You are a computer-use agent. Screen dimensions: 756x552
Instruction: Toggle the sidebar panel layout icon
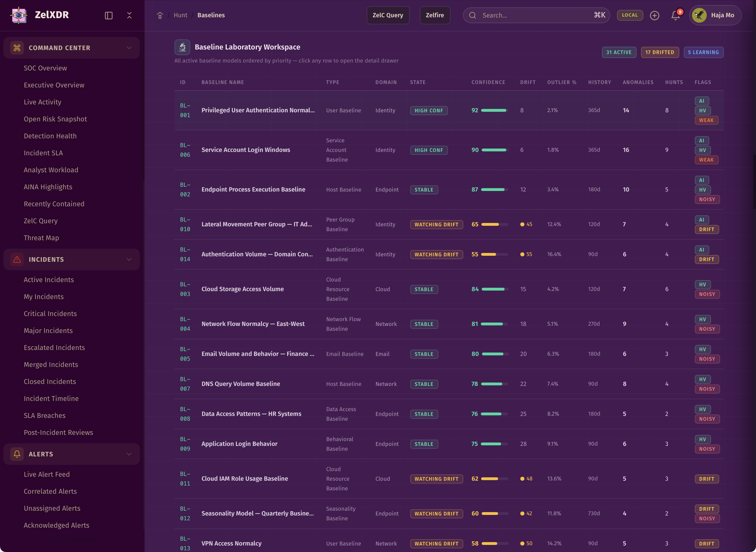(109, 15)
